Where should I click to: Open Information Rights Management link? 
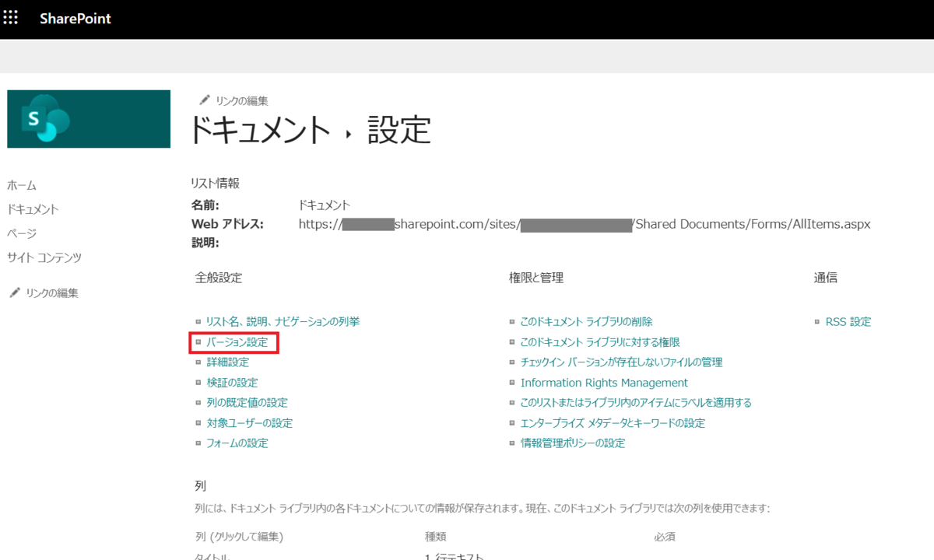click(x=604, y=383)
